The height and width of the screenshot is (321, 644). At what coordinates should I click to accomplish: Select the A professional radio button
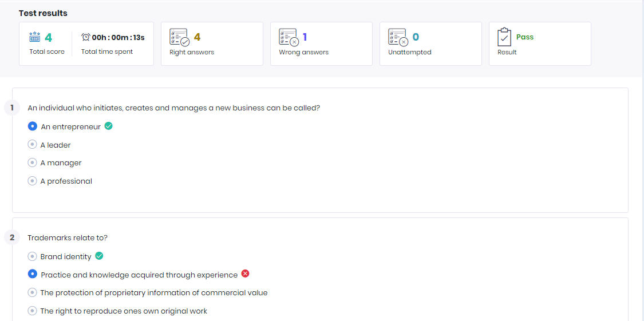coord(32,181)
